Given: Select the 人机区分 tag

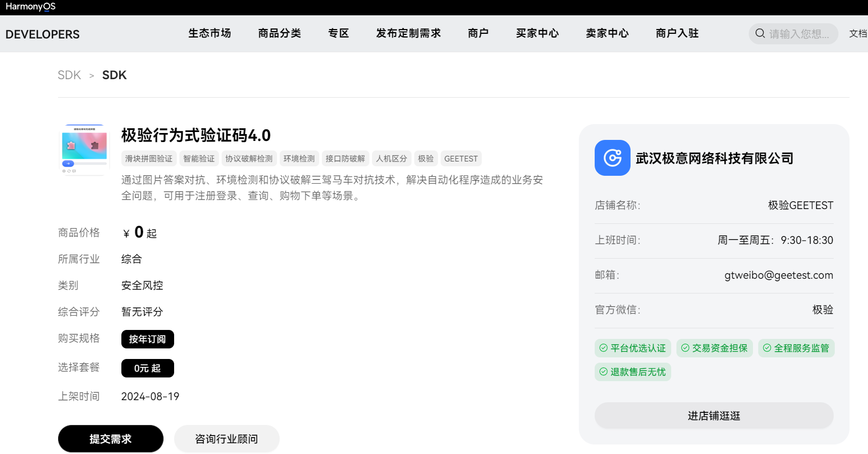Looking at the screenshot, I should [392, 158].
